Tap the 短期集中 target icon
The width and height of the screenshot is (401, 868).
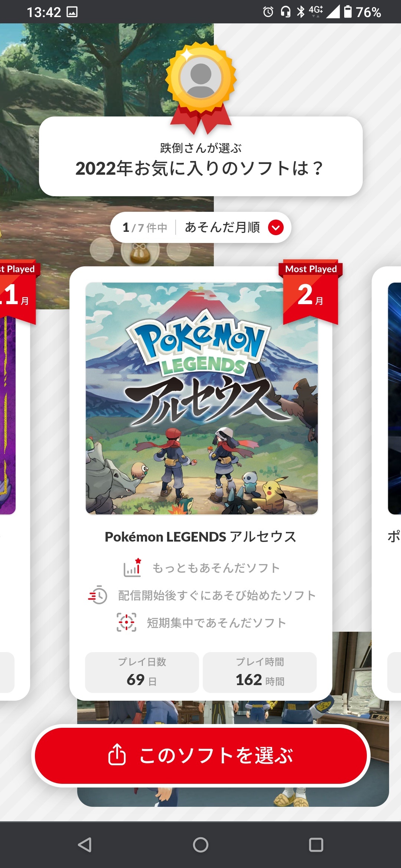[x=127, y=622]
